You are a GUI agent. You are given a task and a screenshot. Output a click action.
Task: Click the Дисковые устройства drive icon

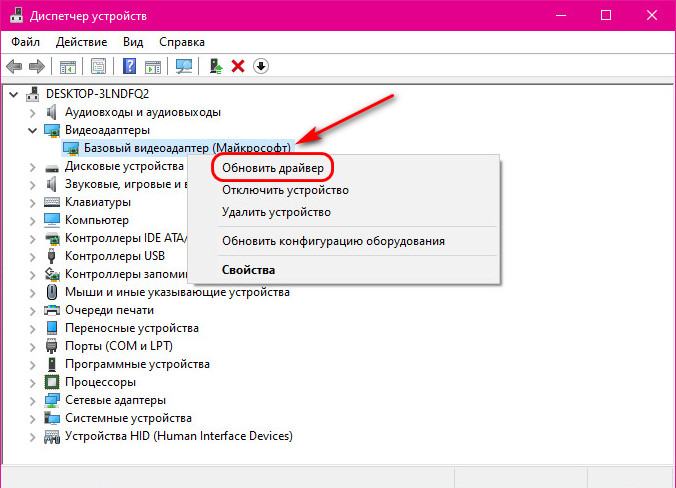(52, 167)
